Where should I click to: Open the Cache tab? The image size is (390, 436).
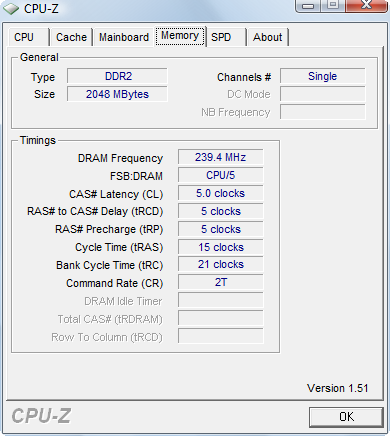point(71,37)
